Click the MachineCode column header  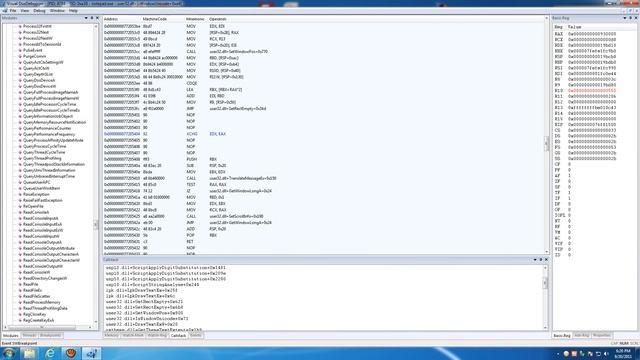pos(155,19)
